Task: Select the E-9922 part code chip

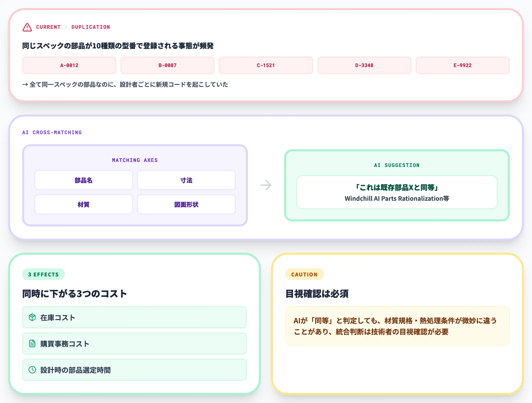Action: [x=462, y=65]
